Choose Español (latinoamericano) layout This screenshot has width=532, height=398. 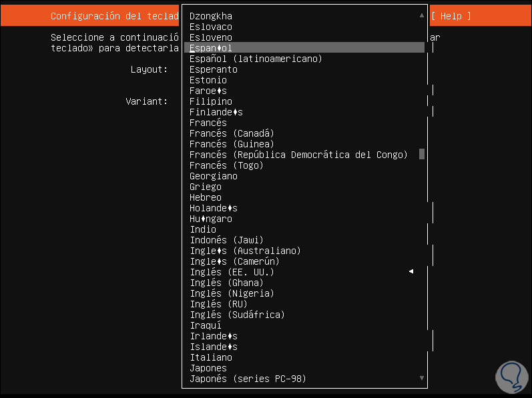[256, 59]
